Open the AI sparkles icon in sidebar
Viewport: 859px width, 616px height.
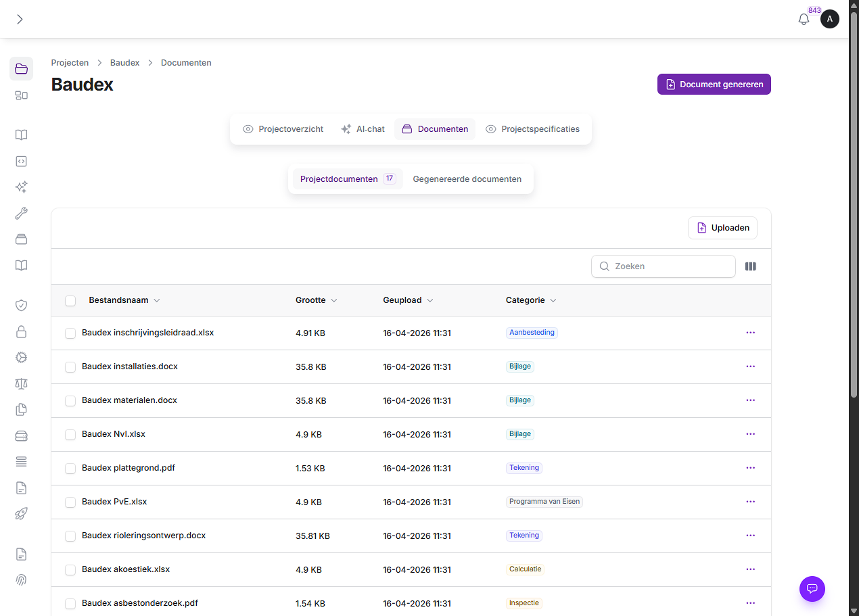(x=21, y=187)
